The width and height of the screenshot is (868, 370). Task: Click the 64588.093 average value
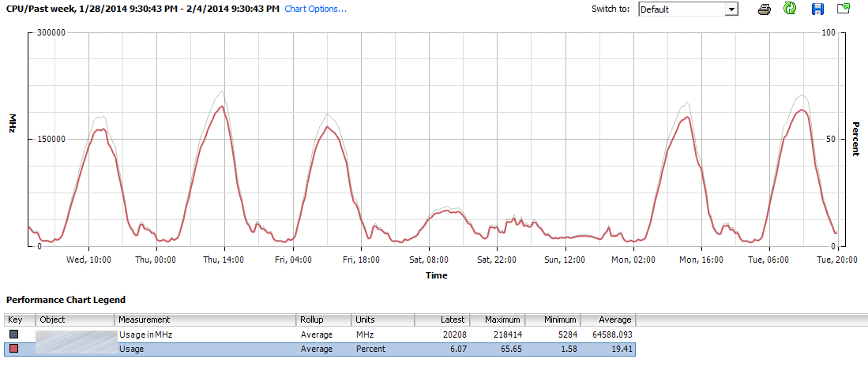612,334
